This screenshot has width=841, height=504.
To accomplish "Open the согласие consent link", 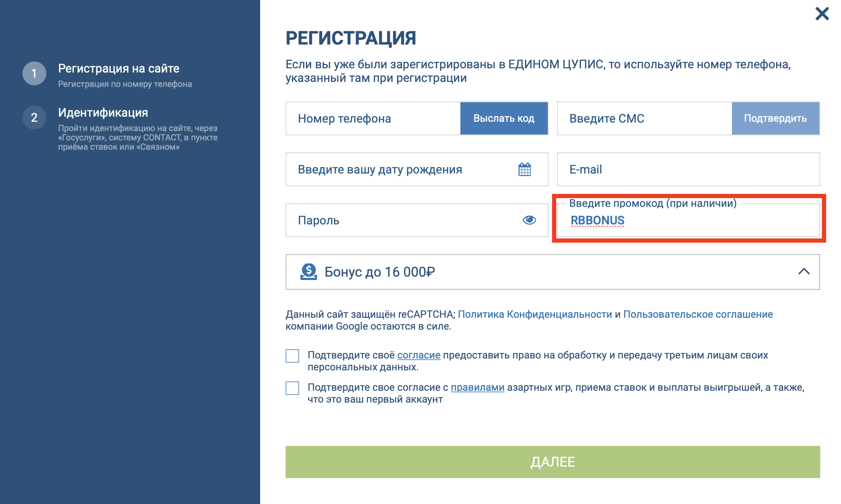I will point(419,355).
